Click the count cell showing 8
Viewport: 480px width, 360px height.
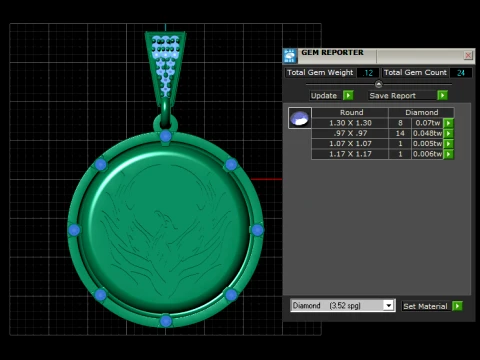pos(400,123)
